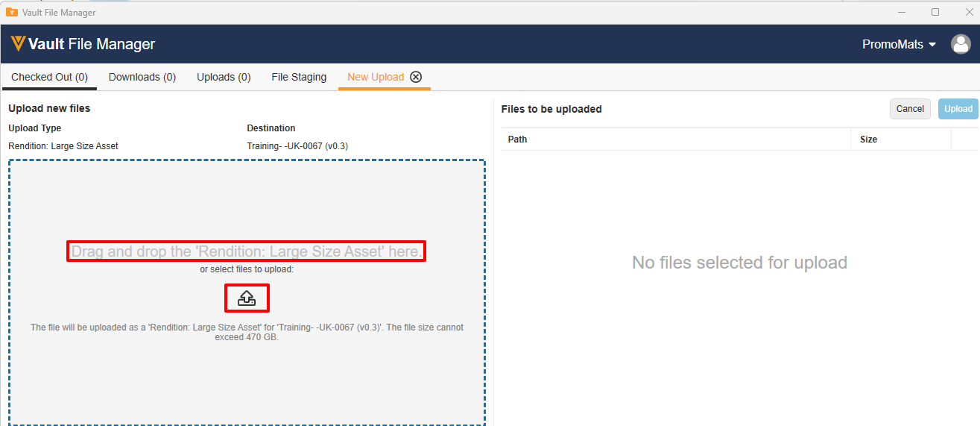The image size is (980, 426).
Task: Go to the Uploads tab
Action: coord(224,77)
